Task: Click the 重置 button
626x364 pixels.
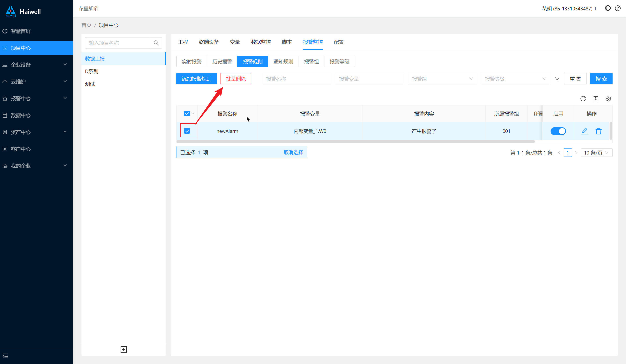Action: coord(575,79)
